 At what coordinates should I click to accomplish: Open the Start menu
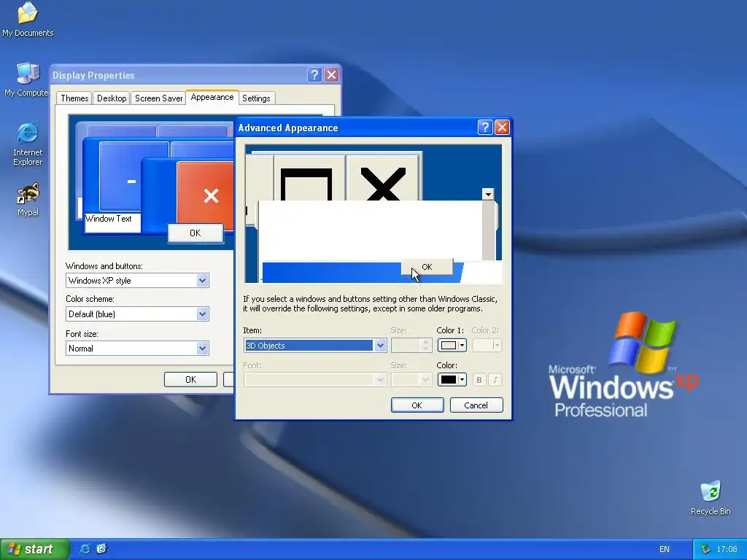tap(34, 549)
